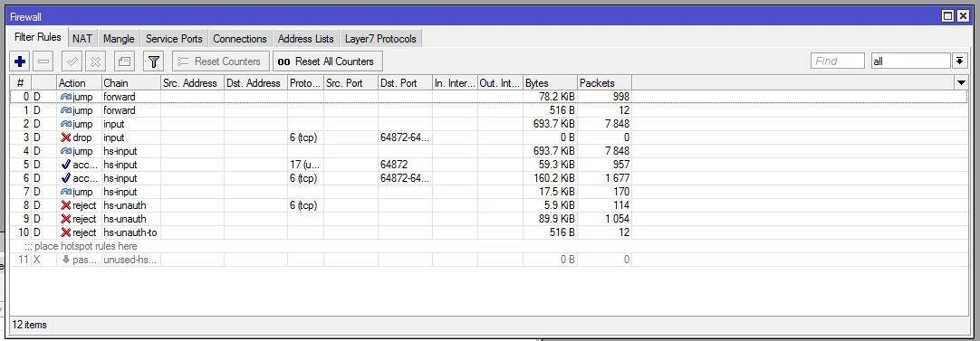Open the filter funnel icon

coord(154,62)
